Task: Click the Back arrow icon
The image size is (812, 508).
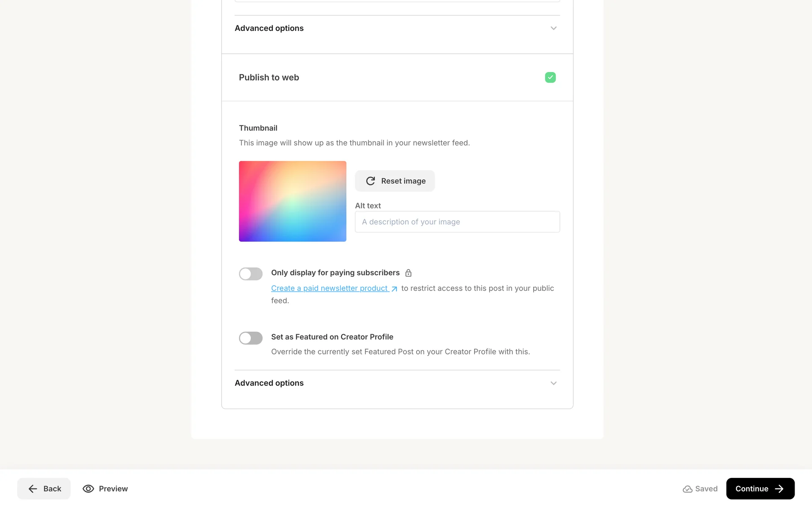Action: 33,489
